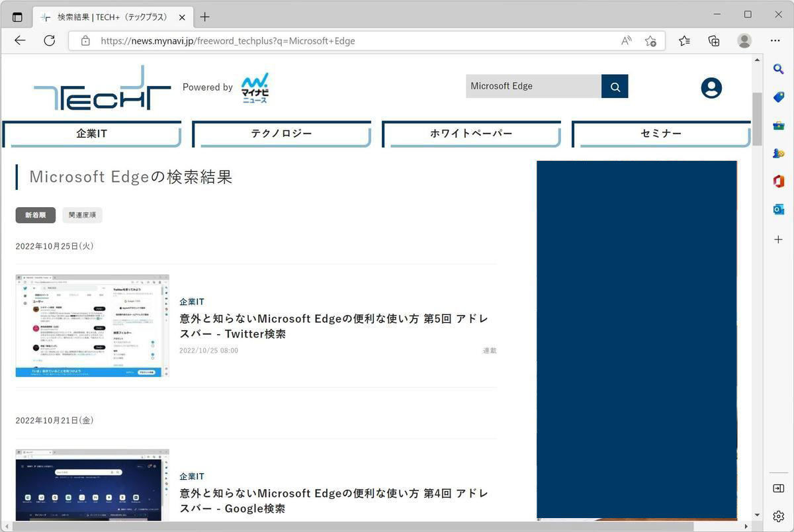Viewport: 794px width, 532px height.
Task: Click the TECH+ site logo
Action: (102, 88)
